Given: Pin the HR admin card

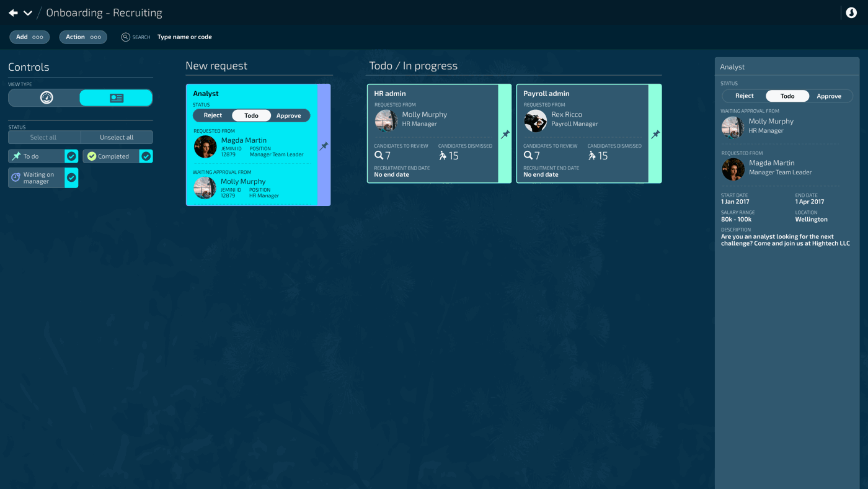Looking at the screenshot, I should click(x=505, y=134).
